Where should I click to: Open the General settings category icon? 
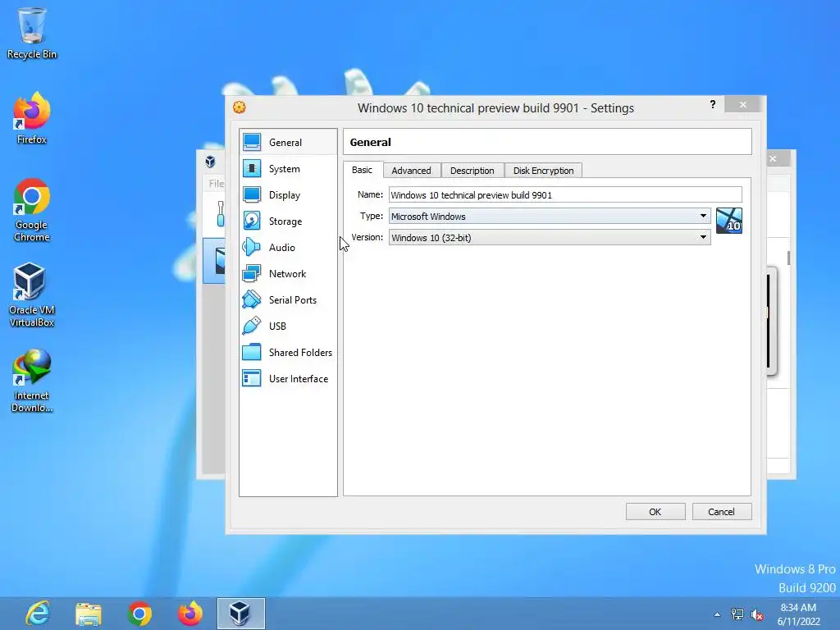(252, 143)
